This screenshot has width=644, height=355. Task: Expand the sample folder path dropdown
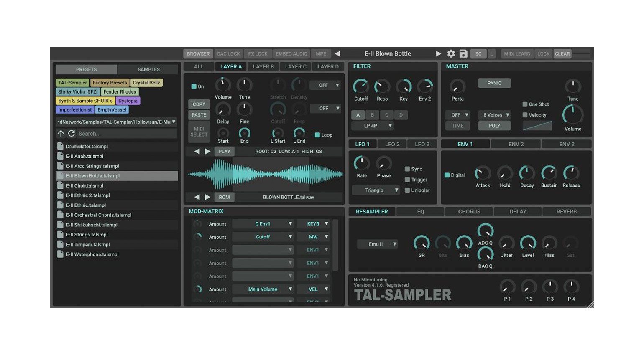point(117,122)
